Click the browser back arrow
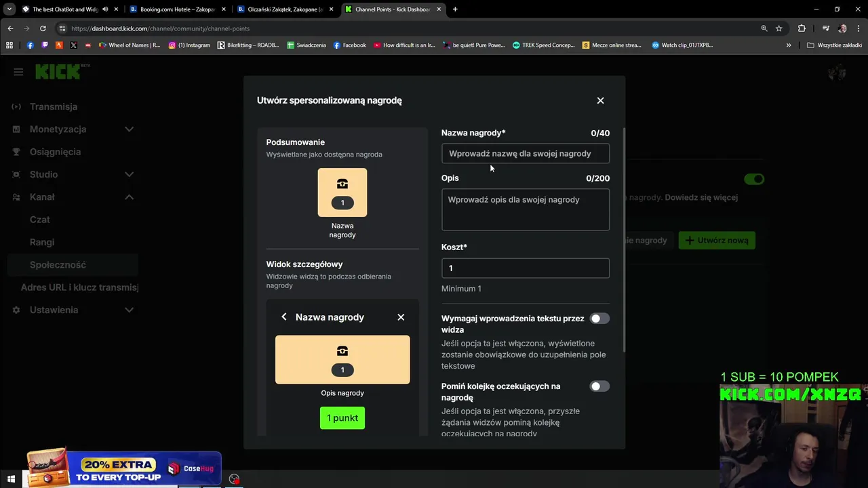868x488 pixels. pos(10,28)
